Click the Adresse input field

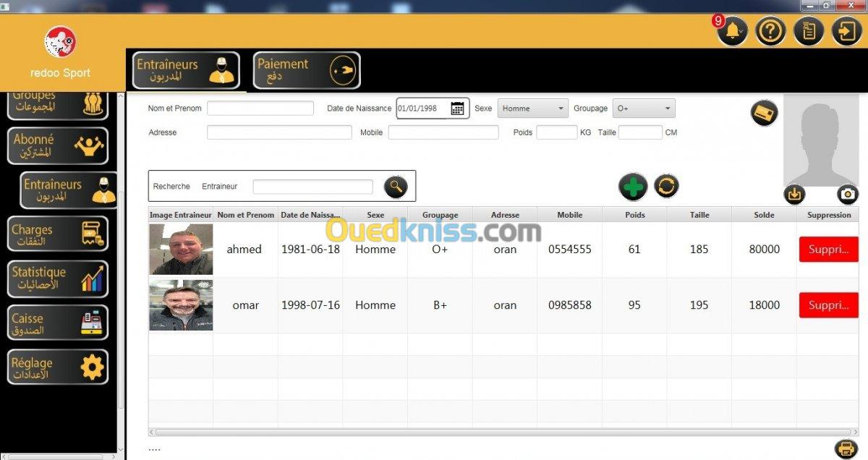pyautogui.click(x=279, y=132)
